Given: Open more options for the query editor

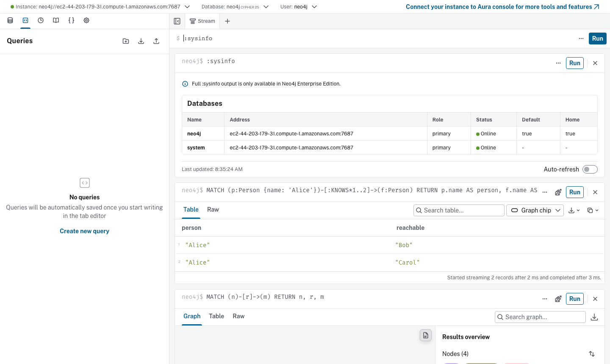Looking at the screenshot, I should [x=581, y=39].
